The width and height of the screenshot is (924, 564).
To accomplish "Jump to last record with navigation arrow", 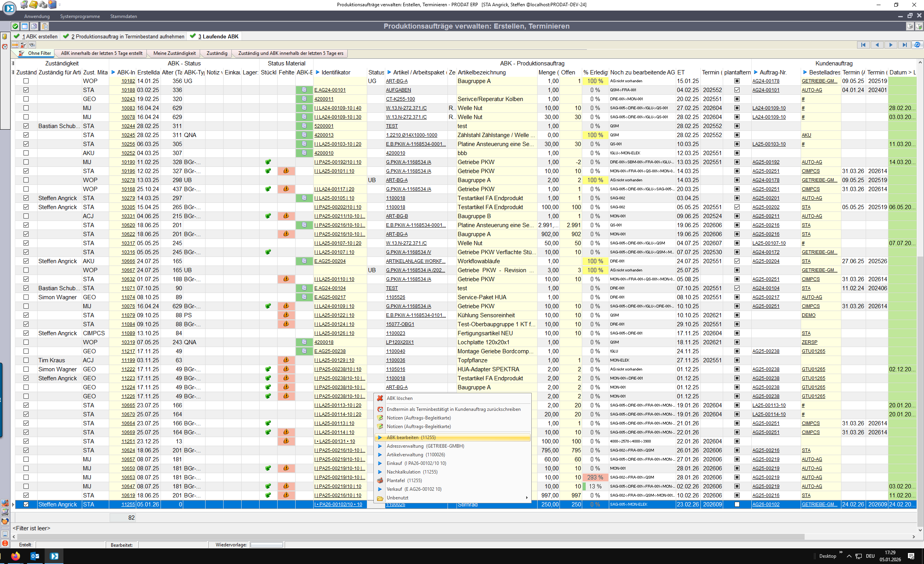I will (904, 45).
